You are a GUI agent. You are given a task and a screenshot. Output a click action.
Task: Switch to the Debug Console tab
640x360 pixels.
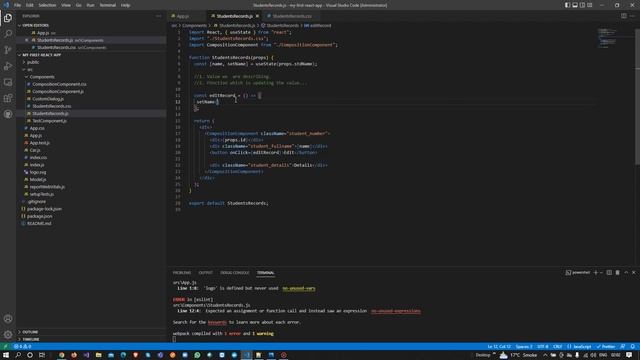click(235, 273)
